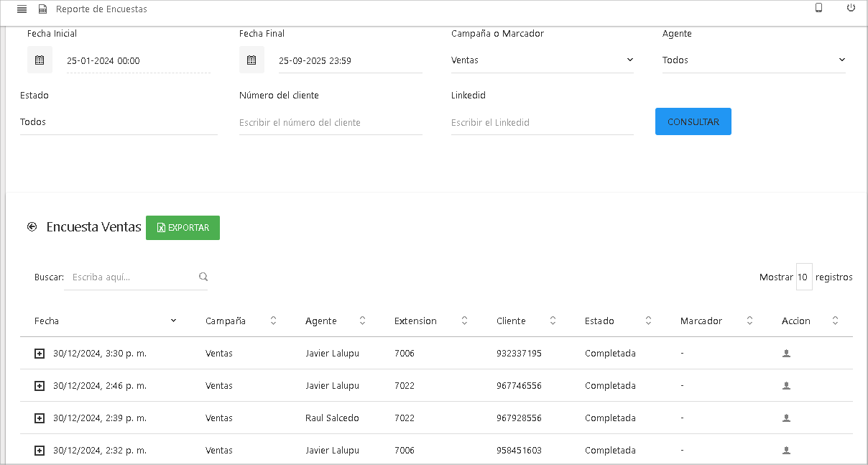Click the Mostrar registros count box

803,277
